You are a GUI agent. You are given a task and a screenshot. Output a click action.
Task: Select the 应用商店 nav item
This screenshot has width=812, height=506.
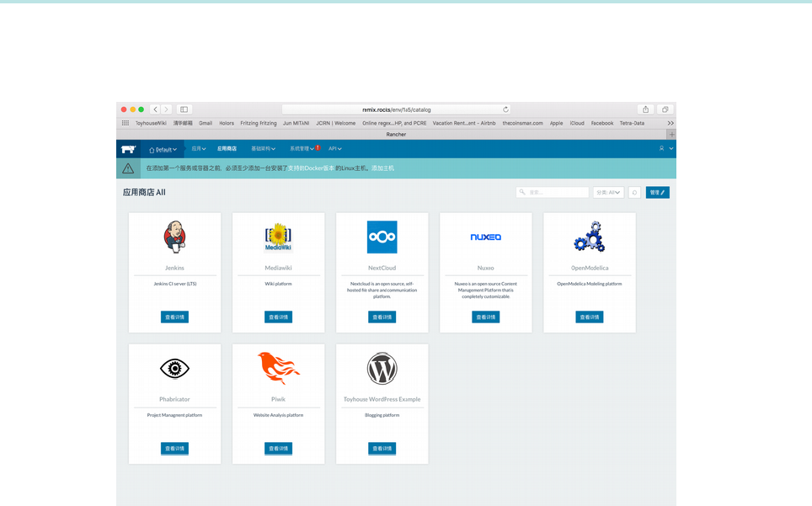pyautogui.click(x=227, y=148)
